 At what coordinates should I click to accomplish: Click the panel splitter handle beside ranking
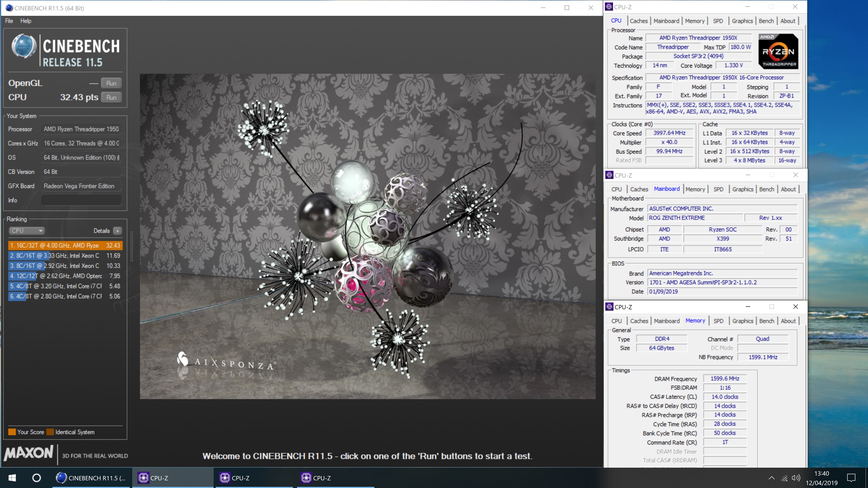pyautogui.click(x=131, y=246)
